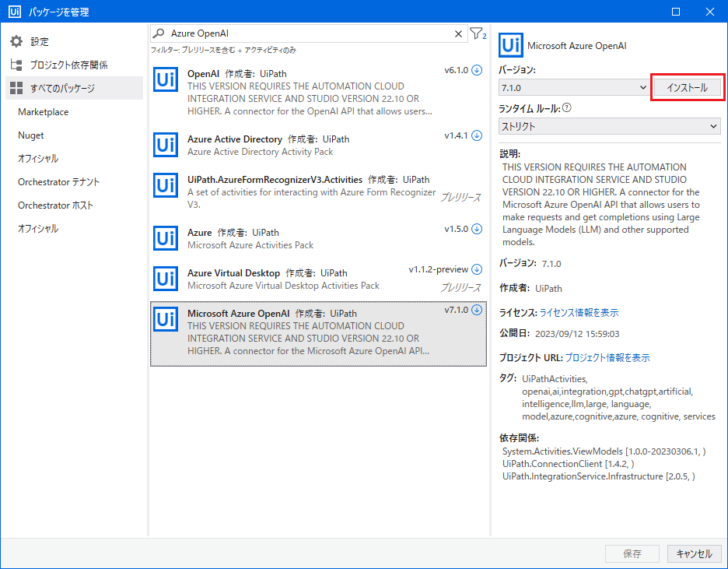Select the オフィシャル feed below Nuget
The image size is (728, 569).
pyautogui.click(x=38, y=158)
